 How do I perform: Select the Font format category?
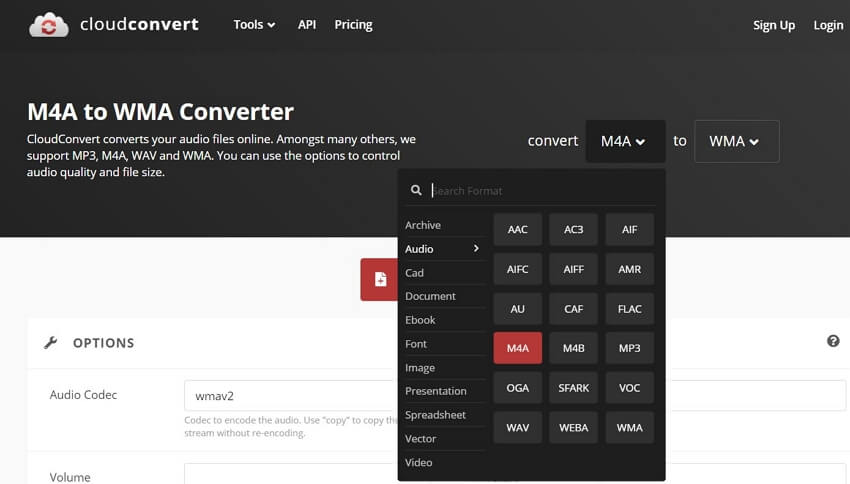point(416,344)
